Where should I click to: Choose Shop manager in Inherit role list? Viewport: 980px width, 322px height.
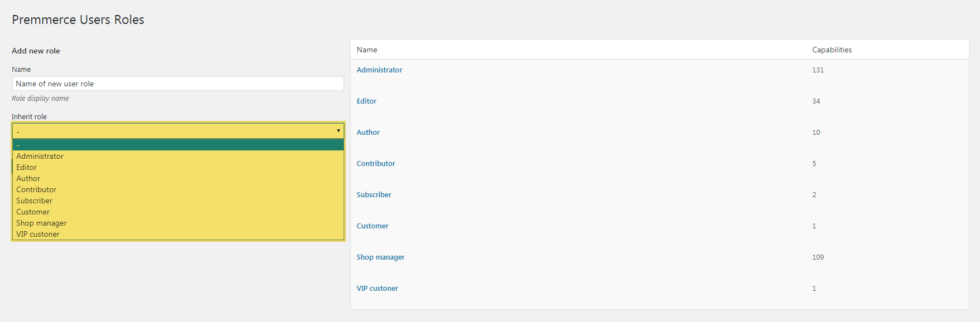coord(178,223)
